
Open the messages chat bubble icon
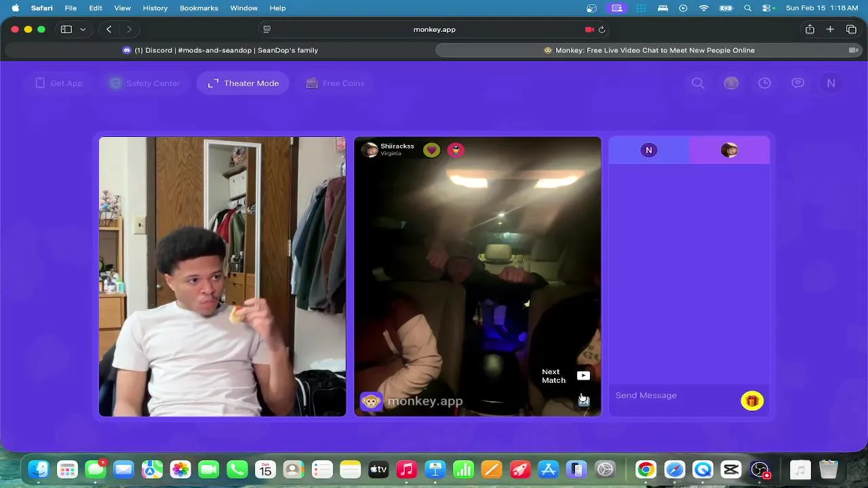[798, 83]
